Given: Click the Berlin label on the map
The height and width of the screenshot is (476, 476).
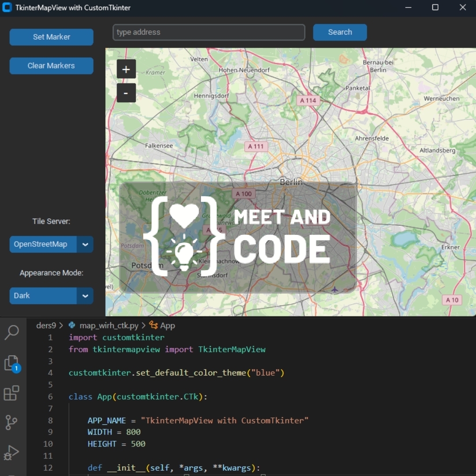Looking at the screenshot, I should [x=291, y=182].
